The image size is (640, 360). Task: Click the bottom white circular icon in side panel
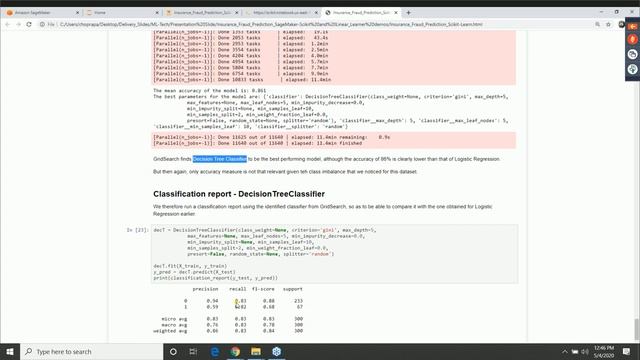coord(633,69)
